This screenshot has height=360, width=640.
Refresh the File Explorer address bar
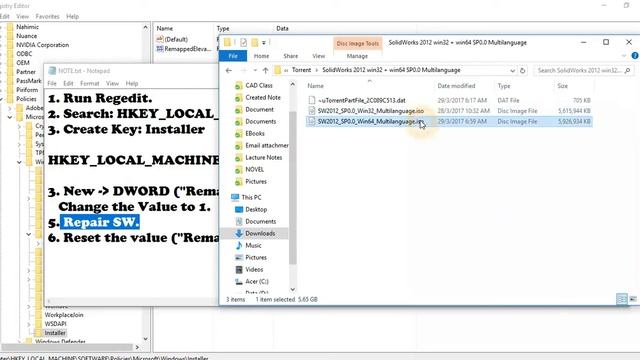click(x=522, y=71)
